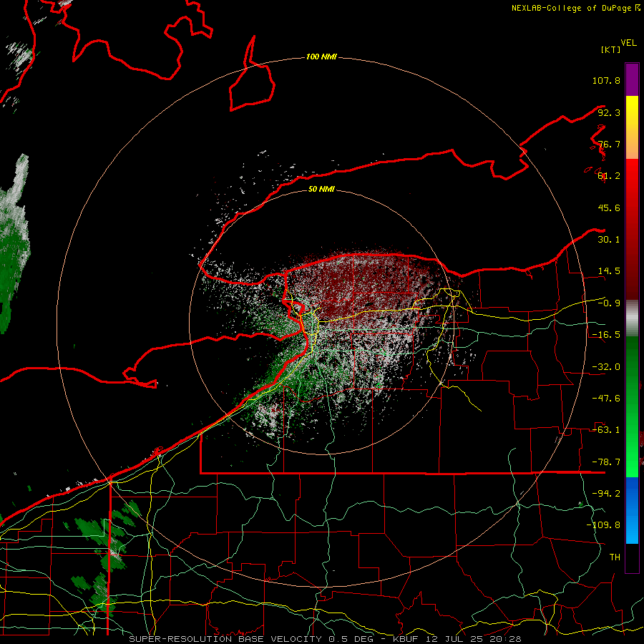
Task: Click the blue segment of velocity color bar
Action: pos(632,510)
